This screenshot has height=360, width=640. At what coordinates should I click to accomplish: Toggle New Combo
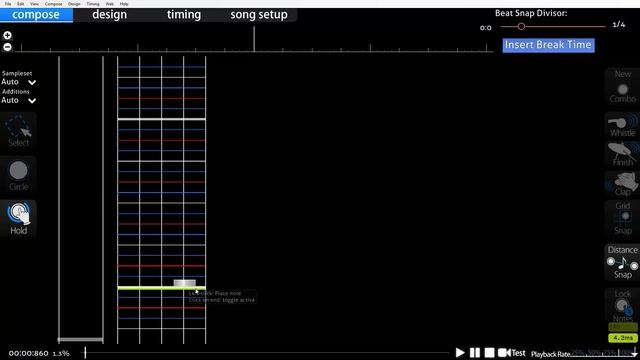pos(622,86)
